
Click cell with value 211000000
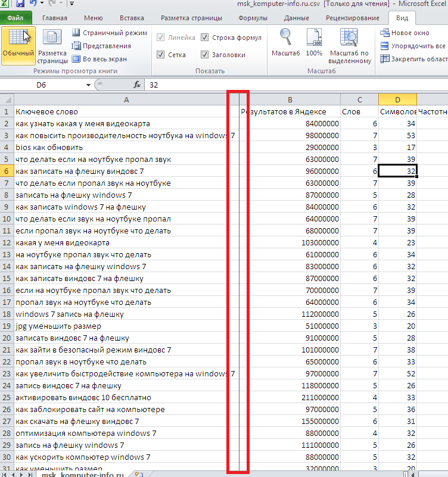290,398
